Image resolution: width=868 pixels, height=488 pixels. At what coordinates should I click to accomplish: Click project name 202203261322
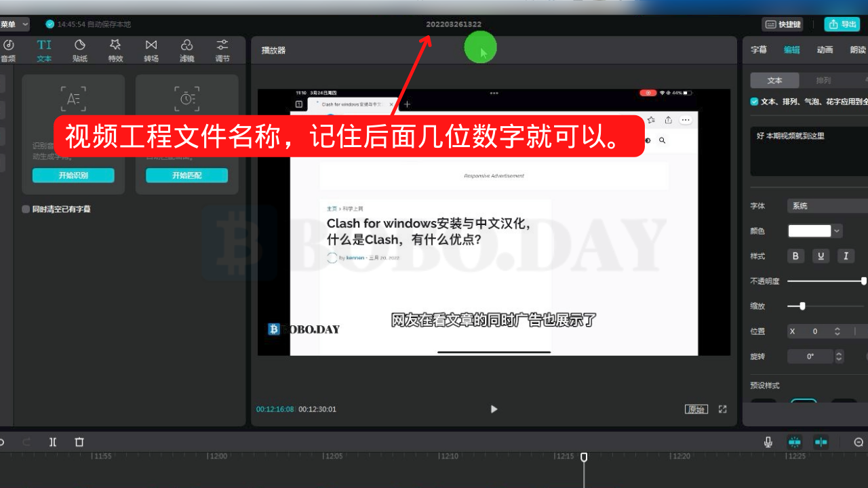tap(454, 24)
